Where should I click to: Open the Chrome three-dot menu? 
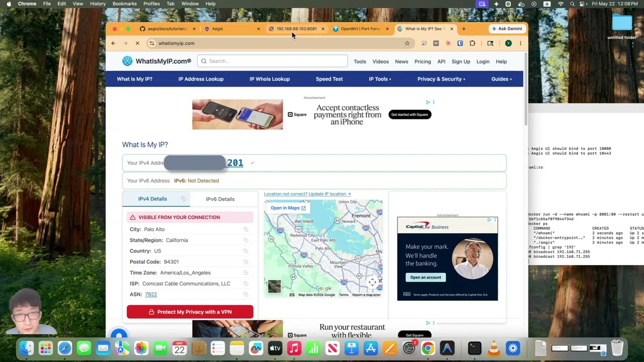520,43
